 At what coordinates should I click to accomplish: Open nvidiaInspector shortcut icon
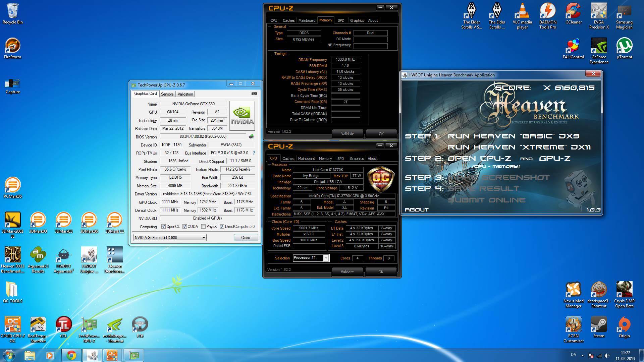pyautogui.click(x=114, y=329)
